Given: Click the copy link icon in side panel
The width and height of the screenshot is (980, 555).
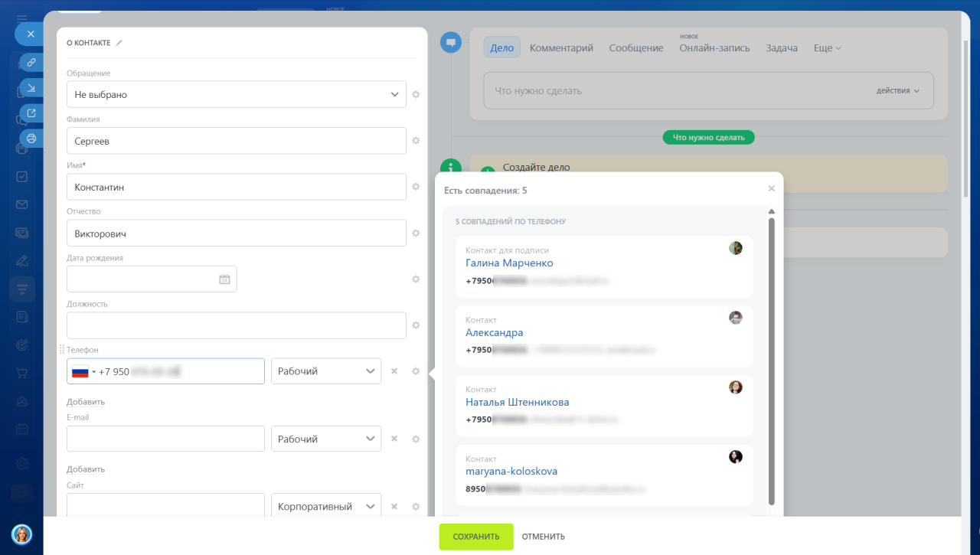Looking at the screenshot, I should point(31,62).
